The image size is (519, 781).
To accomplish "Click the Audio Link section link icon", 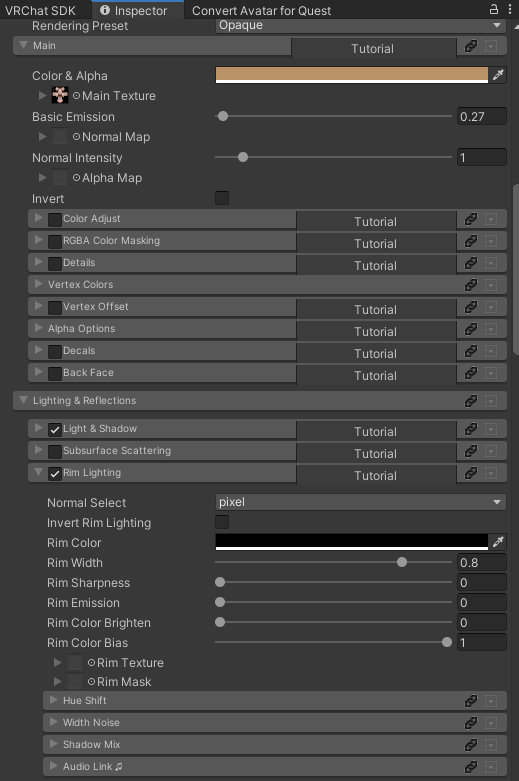I will click(471, 767).
